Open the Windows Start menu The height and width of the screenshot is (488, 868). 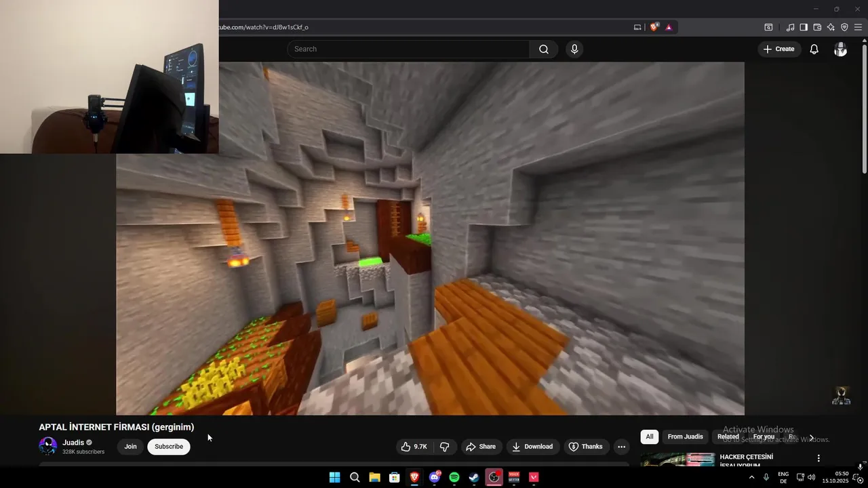(334, 477)
